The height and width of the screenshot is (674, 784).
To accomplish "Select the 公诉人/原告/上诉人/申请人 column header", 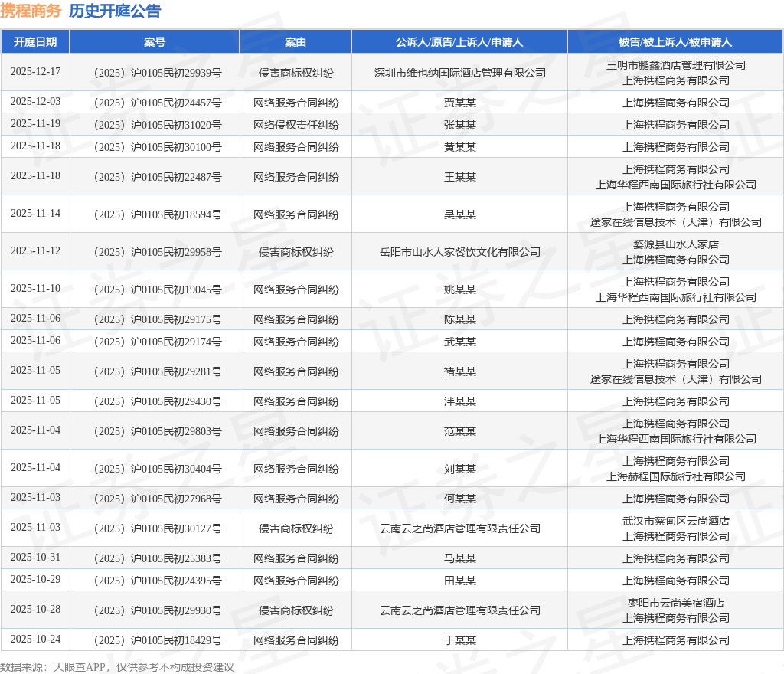I will 459,42.
